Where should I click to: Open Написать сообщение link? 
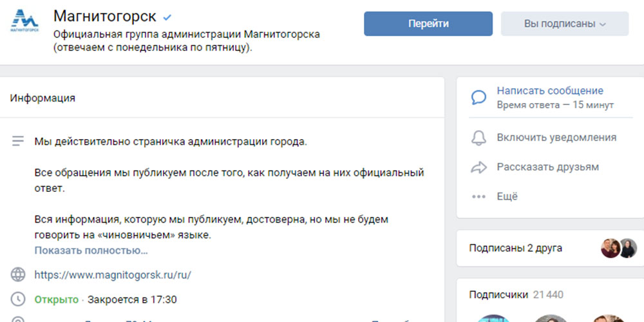click(550, 91)
